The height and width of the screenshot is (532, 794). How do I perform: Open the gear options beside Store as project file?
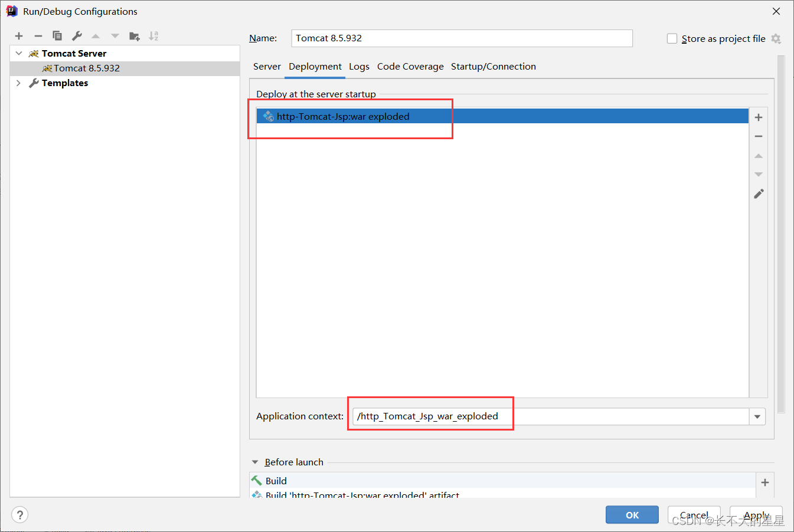pyautogui.click(x=776, y=38)
